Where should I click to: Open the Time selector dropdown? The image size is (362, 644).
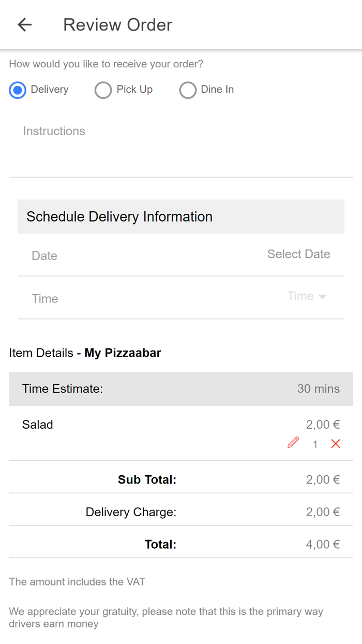point(307,296)
